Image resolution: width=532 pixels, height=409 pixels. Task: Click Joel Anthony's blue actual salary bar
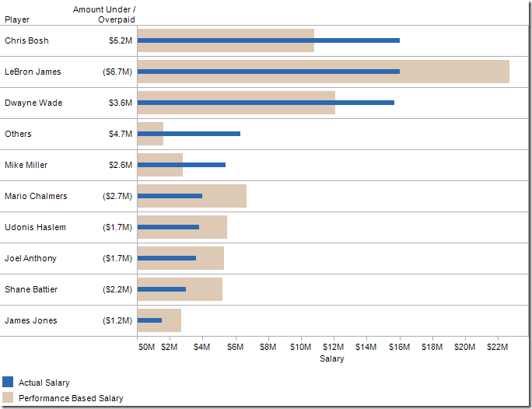click(167, 258)
